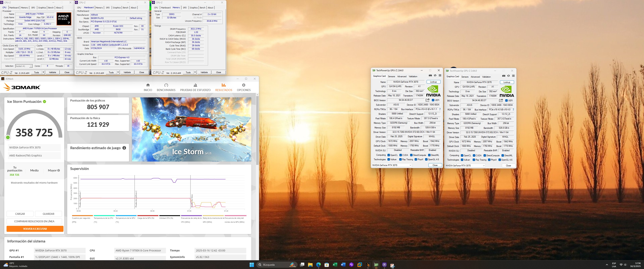Click the CARGAR button in 3DMark
644x269 pixels.
20,214
